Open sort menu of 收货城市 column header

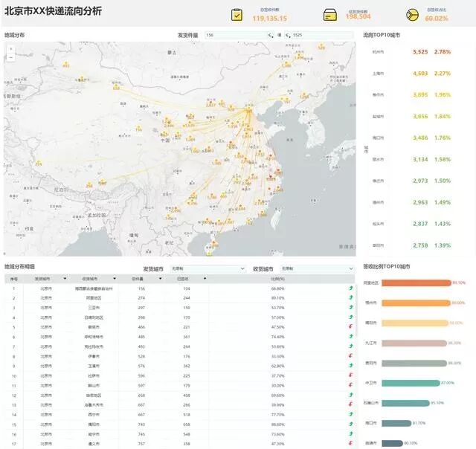tap(115, 279)
